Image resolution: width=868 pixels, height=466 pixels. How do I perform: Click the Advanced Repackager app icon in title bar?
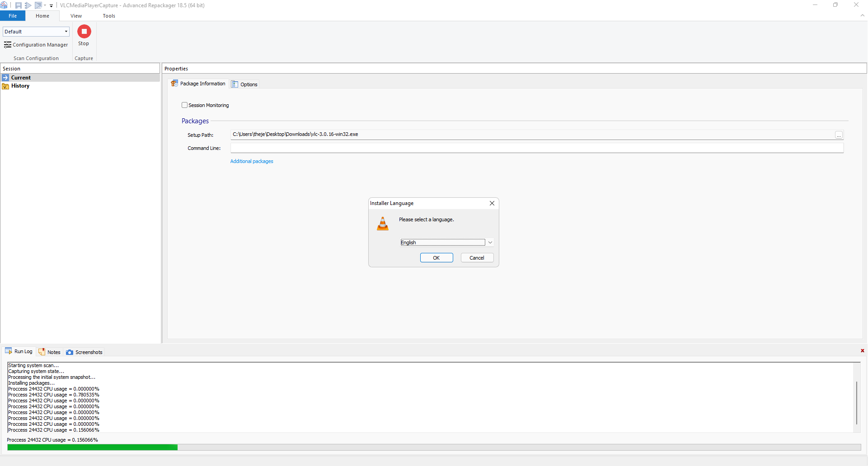4,5
